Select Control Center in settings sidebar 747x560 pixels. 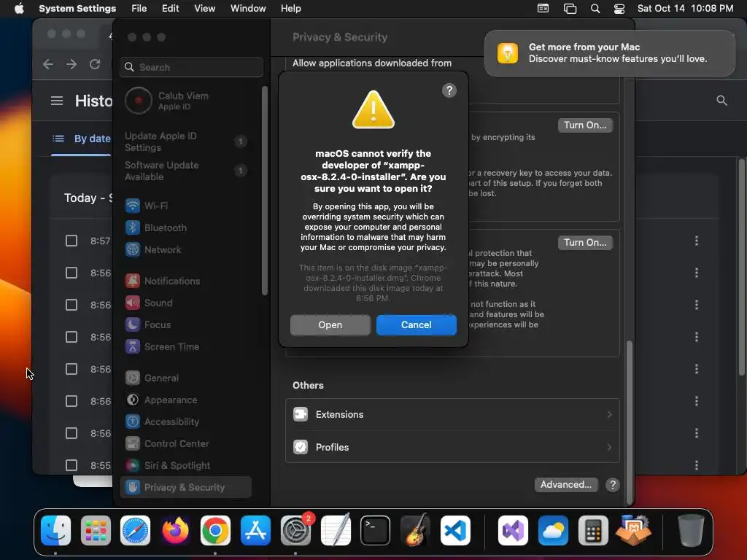186,443
